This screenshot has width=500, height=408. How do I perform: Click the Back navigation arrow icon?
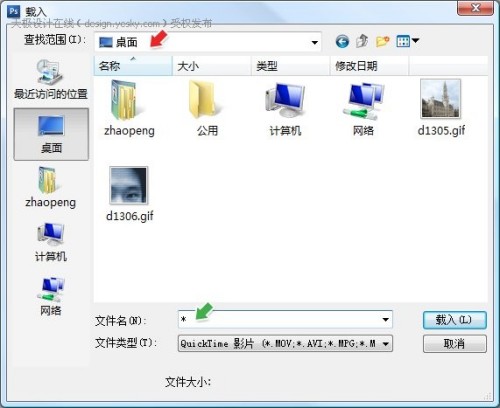[x=342, y=42]
